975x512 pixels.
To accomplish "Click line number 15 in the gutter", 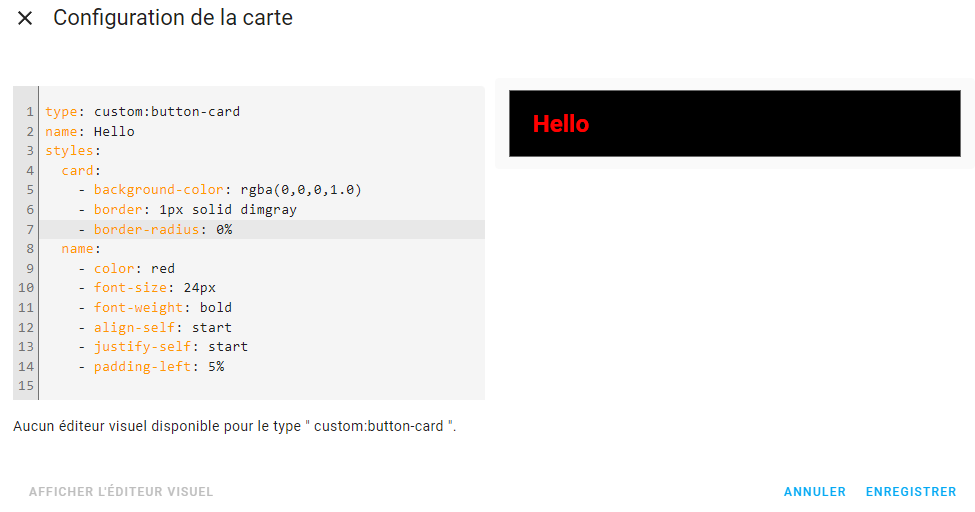I will [26, 386].
